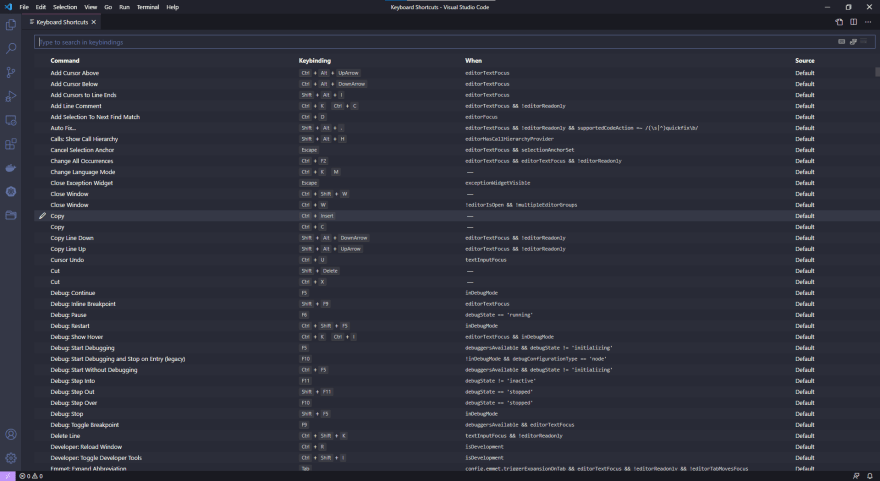Select the 'Delete Line' command row

[454, 436]
